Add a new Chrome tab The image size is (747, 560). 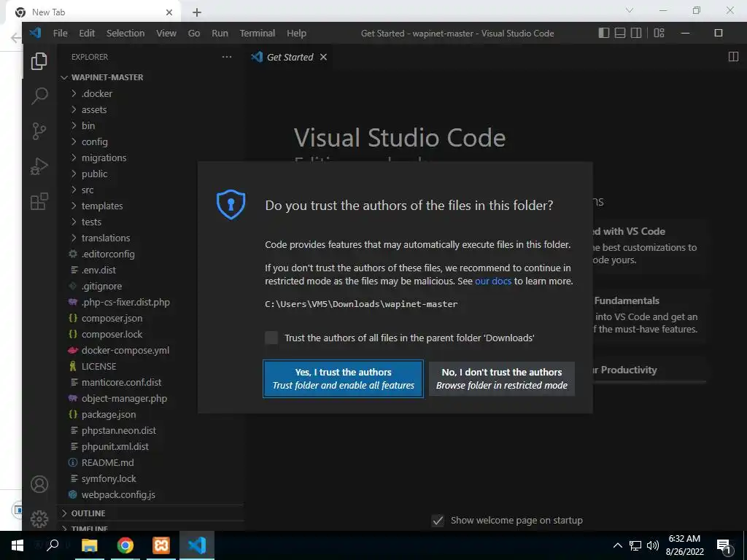(197, 12)
